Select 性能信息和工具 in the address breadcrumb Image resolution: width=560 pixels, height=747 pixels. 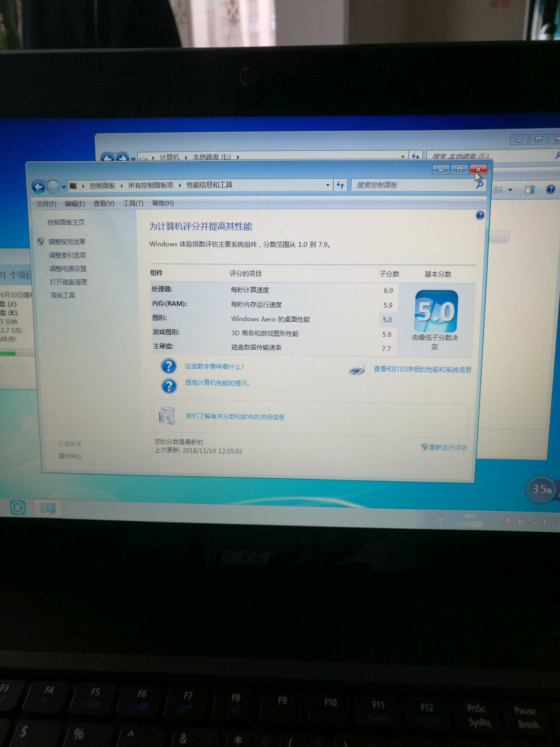[x=209, y=185]
